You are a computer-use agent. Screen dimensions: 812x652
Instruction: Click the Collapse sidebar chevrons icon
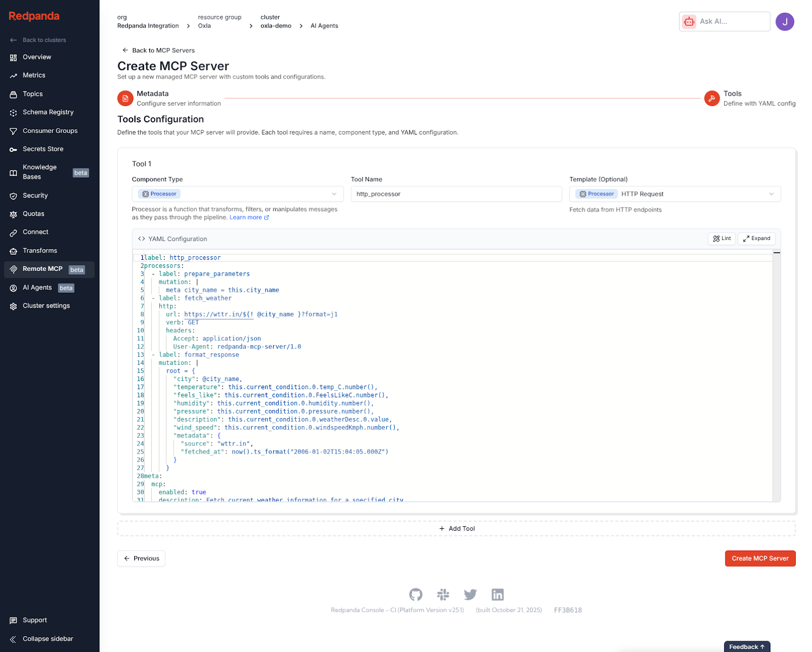click(13, 639)
